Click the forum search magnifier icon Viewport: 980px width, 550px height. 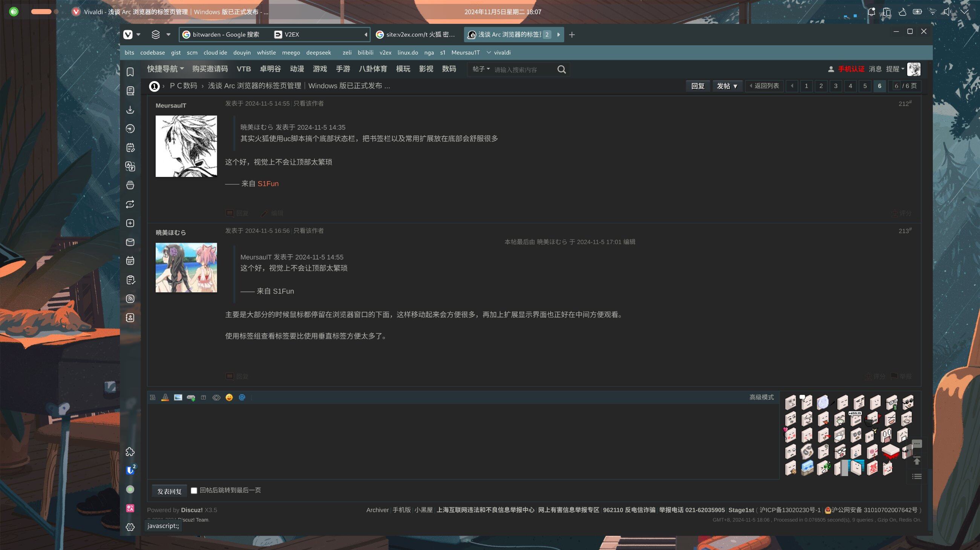[x=562, y=69]
